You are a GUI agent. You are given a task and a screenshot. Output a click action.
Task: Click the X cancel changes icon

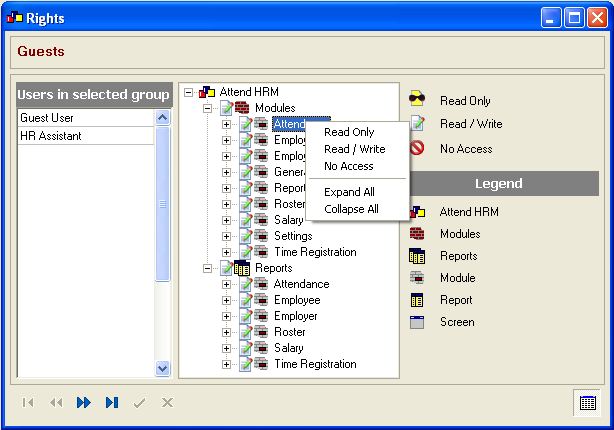coord(167,403)
